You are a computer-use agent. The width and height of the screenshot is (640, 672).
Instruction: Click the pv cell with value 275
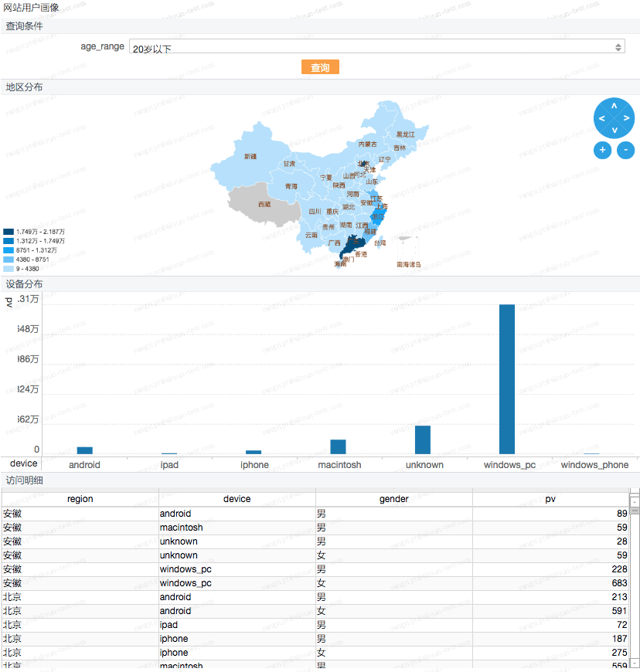[x=550, y=652]
